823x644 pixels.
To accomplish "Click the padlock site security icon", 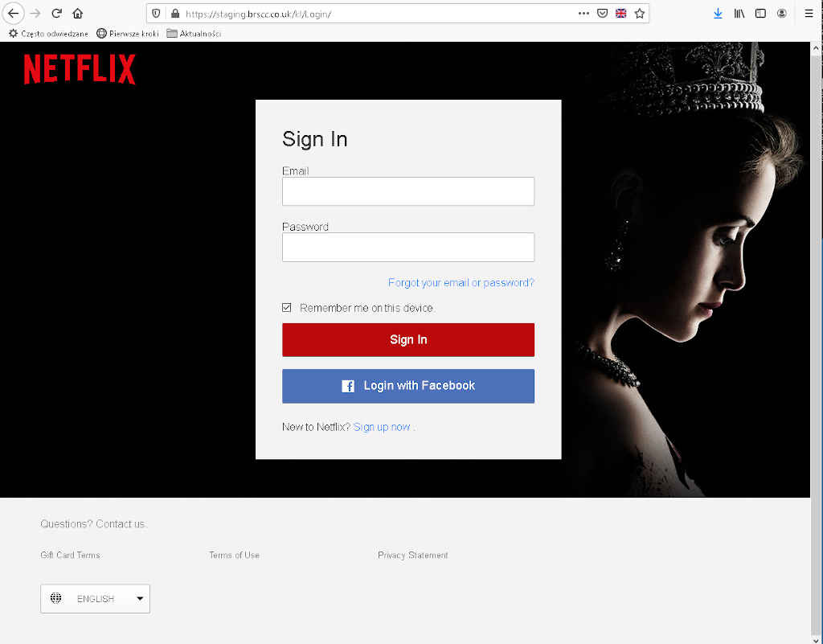I will (174, 14).
